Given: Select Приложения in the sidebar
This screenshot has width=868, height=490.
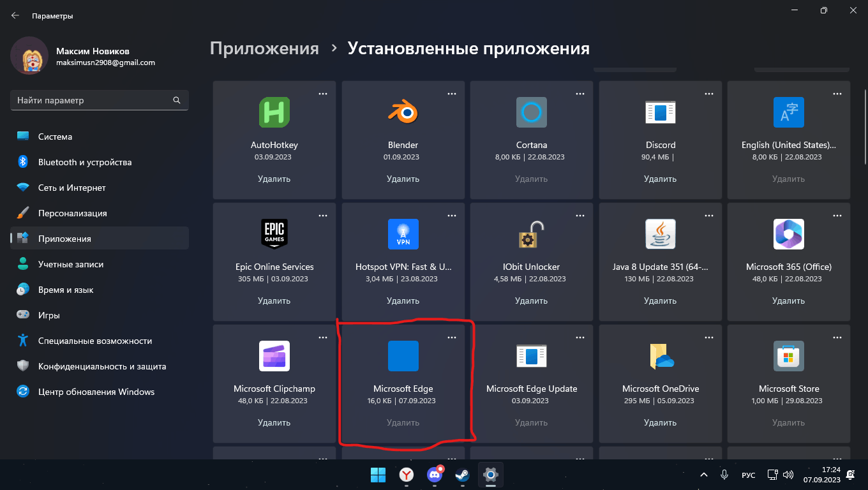Looking at the screenshot, I should 100,239.
